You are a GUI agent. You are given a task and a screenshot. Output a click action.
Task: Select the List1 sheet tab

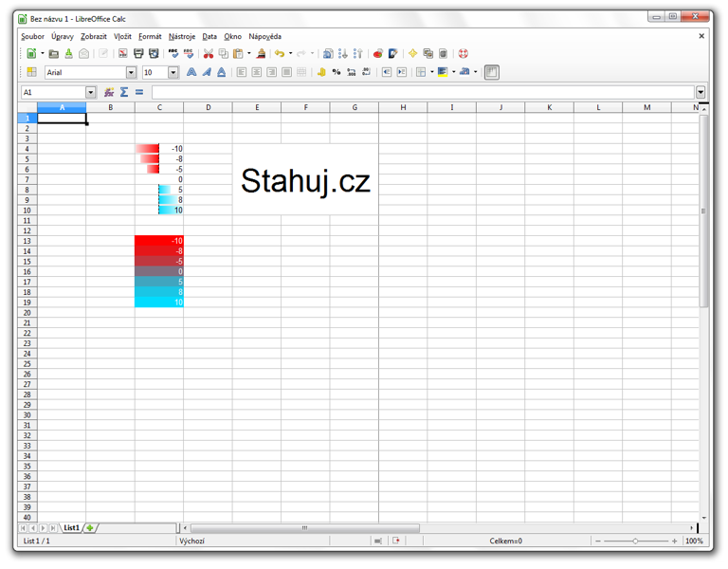point(71,527)
